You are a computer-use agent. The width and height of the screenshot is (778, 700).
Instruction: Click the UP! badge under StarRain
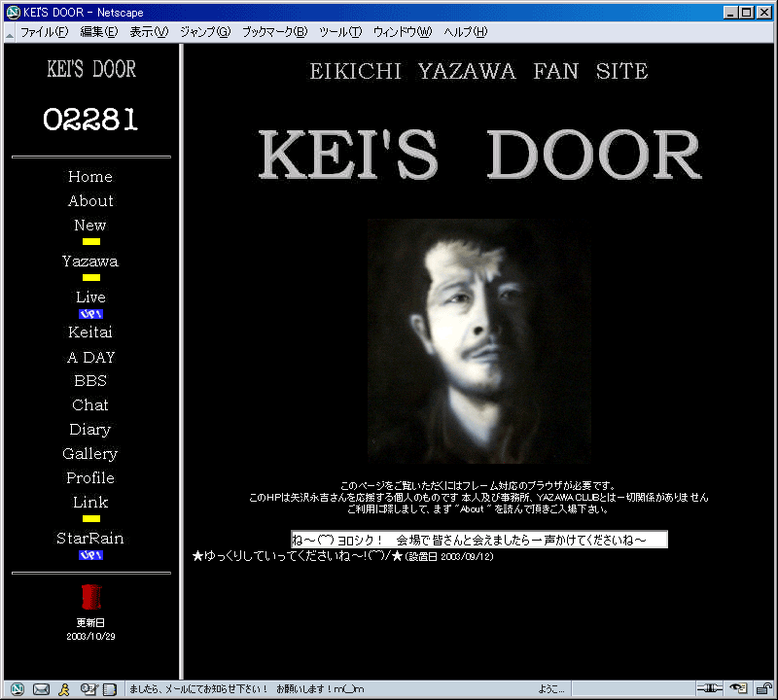[90, 555]
